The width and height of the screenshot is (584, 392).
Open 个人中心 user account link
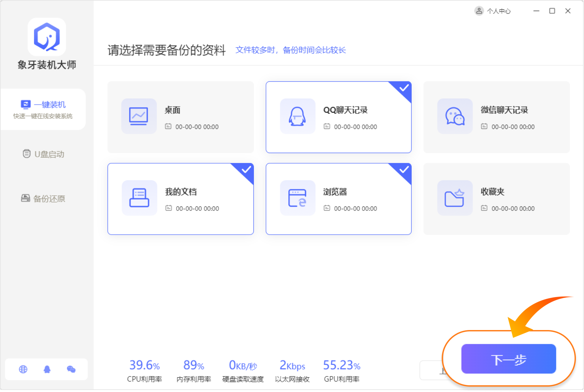coord(493,11)
